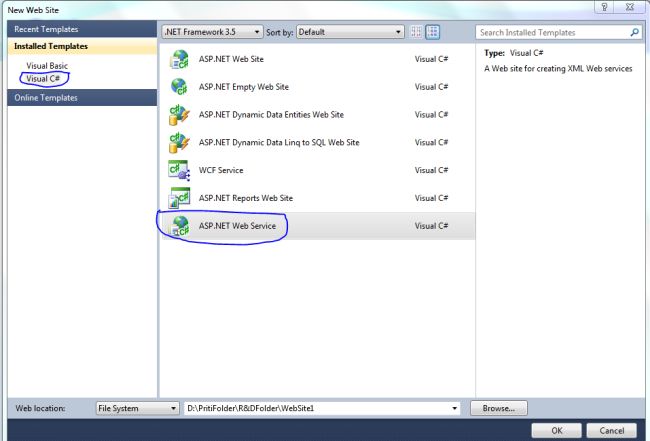Click the ASP.NET Web Service template icon
This screenshot has width=650, height=441.
pyautogui.click(x=180, y=226)
